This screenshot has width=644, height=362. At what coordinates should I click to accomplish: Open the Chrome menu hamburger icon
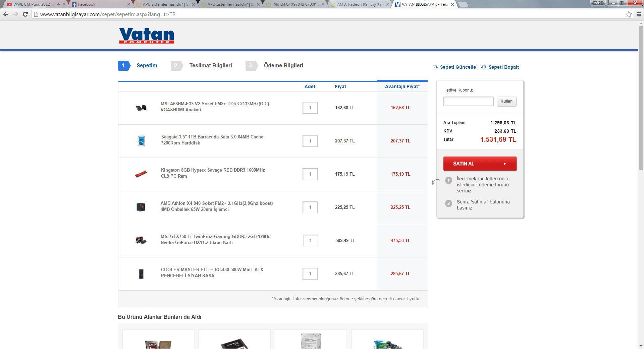tap(639, 14)
